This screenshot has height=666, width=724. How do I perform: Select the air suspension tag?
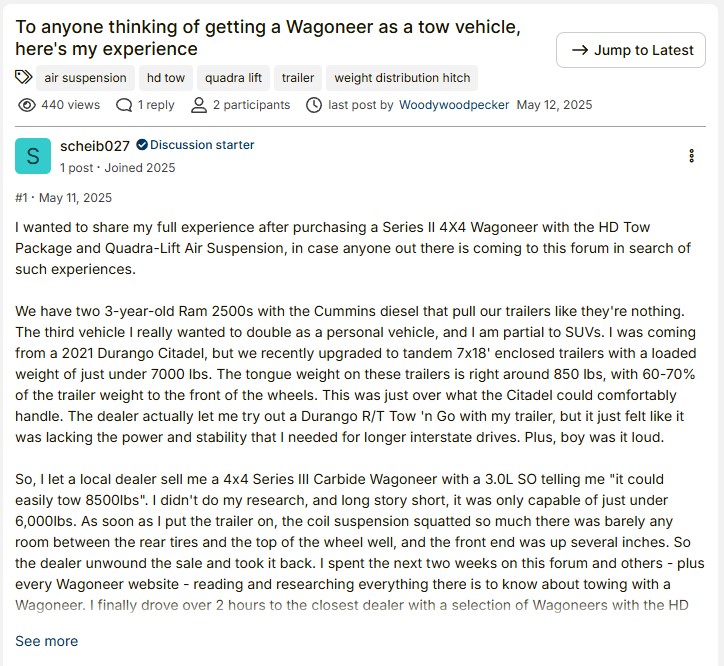85,78
